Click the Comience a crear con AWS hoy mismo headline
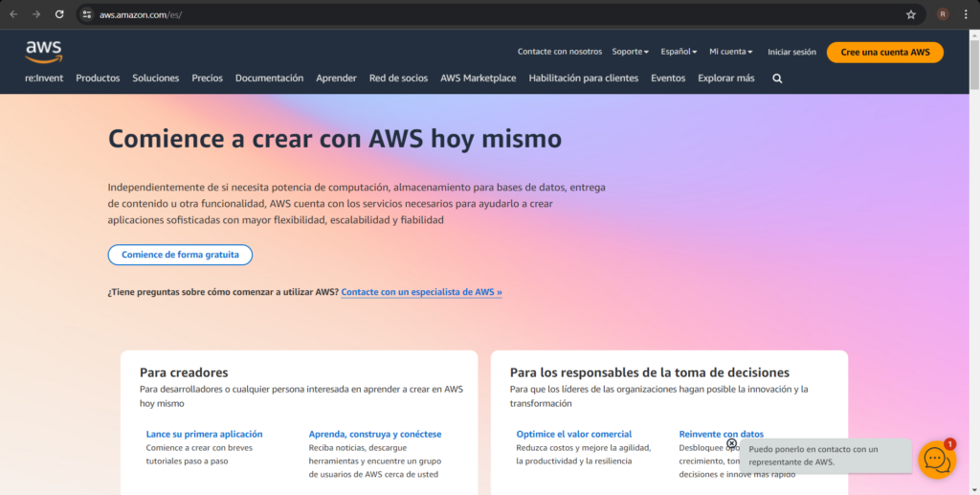 [335, 139]
